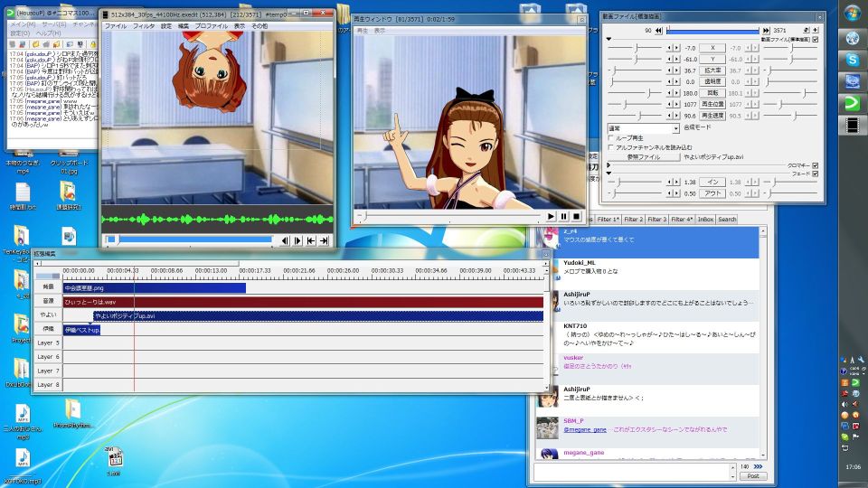This screenshot has width=868, height=488.
Task: Select the 中会議室昼.png timeline clip
Action: click(x=155, y=287)
